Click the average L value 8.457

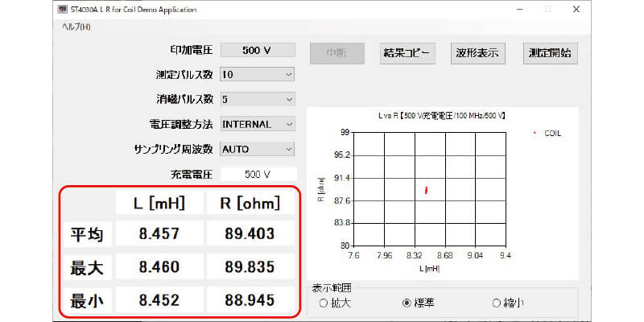(159, 234)
